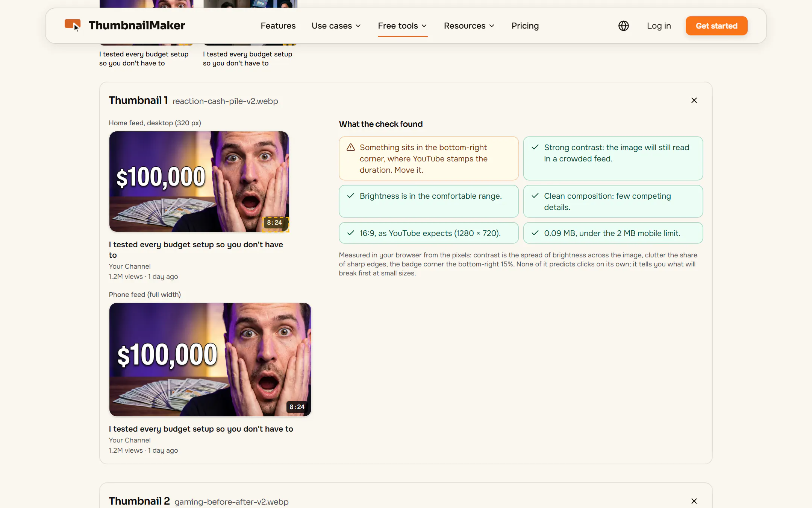Viewport: 812px width, 508px height.
Task: Click the 16:9 check mark icon
Action: pos(351,233)
